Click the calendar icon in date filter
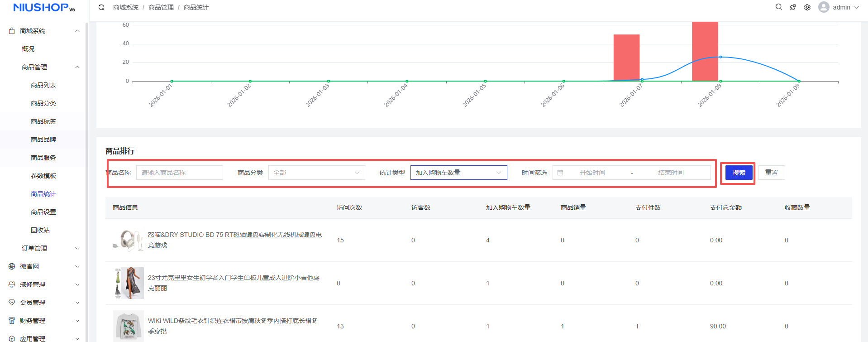Viewport: 868px width, 342px height. pos(560,173)
